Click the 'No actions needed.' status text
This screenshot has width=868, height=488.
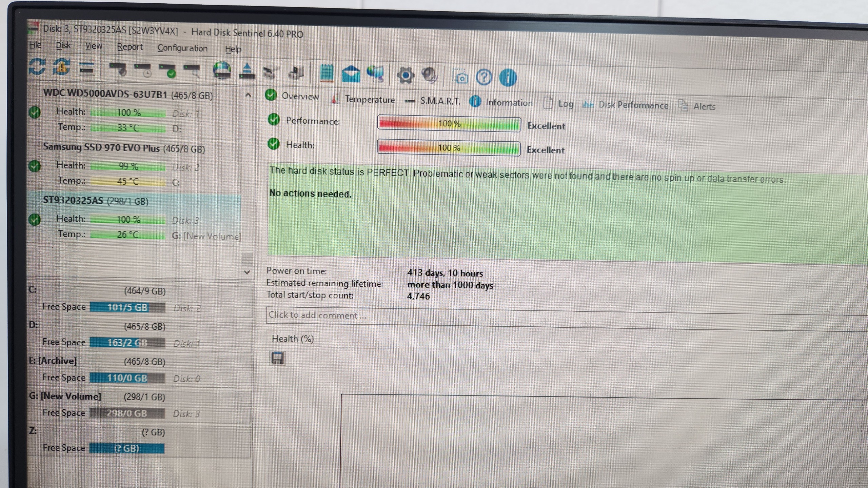(310, 194)
